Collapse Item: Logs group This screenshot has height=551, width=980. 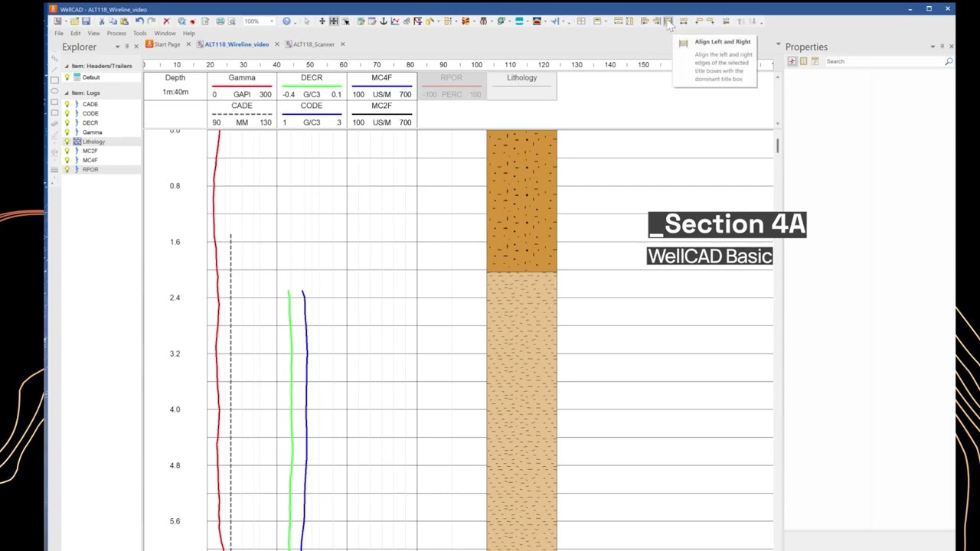click(66, 93)
